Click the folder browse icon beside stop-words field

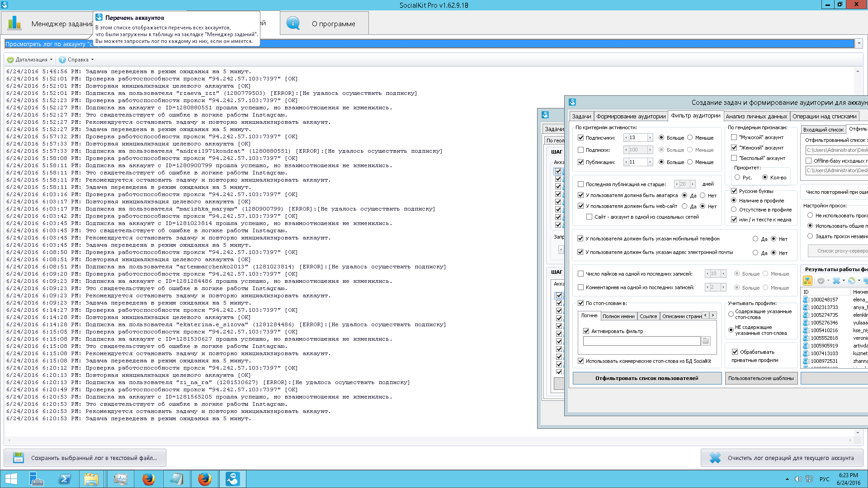tap(706, 341)
